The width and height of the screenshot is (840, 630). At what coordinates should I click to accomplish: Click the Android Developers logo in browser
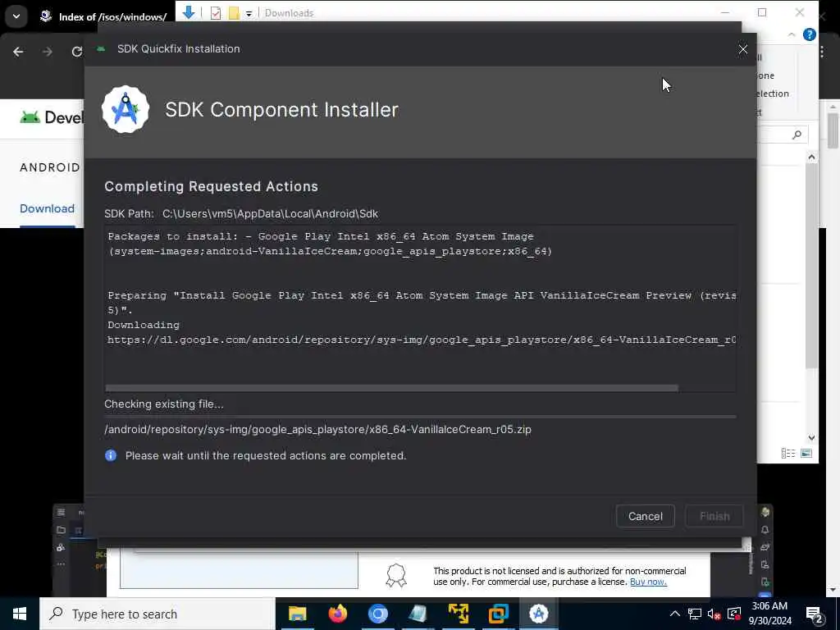click(x=51, y=116)
